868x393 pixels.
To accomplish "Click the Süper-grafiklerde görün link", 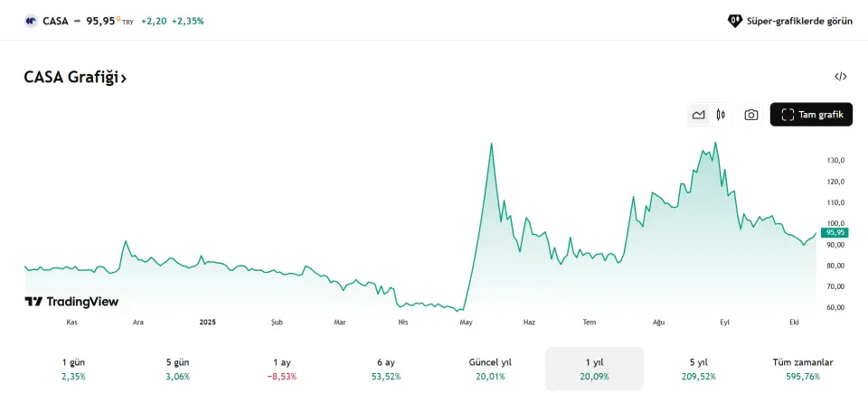I will click(x=798, y=21).
